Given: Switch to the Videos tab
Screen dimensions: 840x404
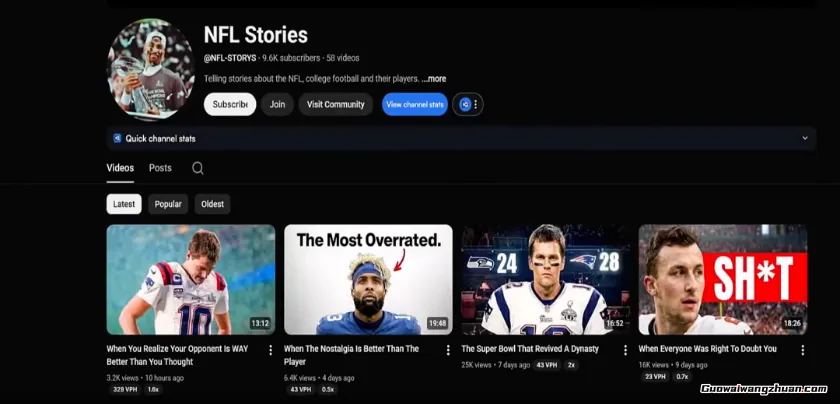Looking at the screenshot, I should (x=120, y=168).
